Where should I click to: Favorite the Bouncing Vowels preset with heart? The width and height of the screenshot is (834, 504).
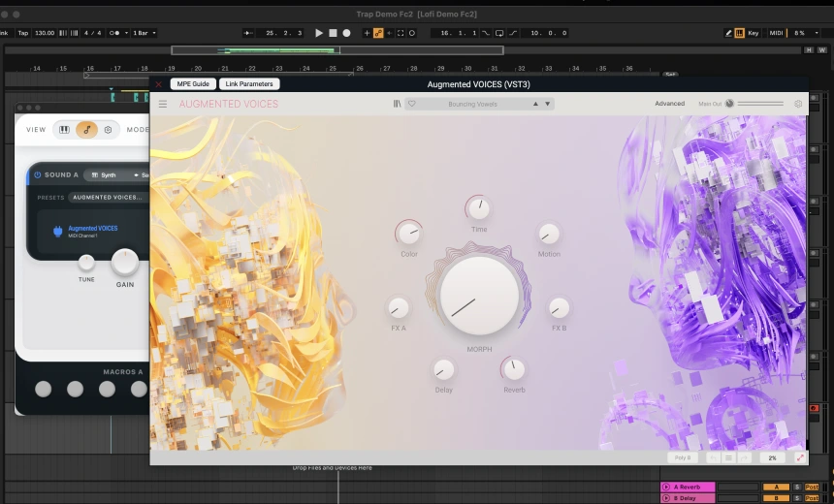click(412, 104)
